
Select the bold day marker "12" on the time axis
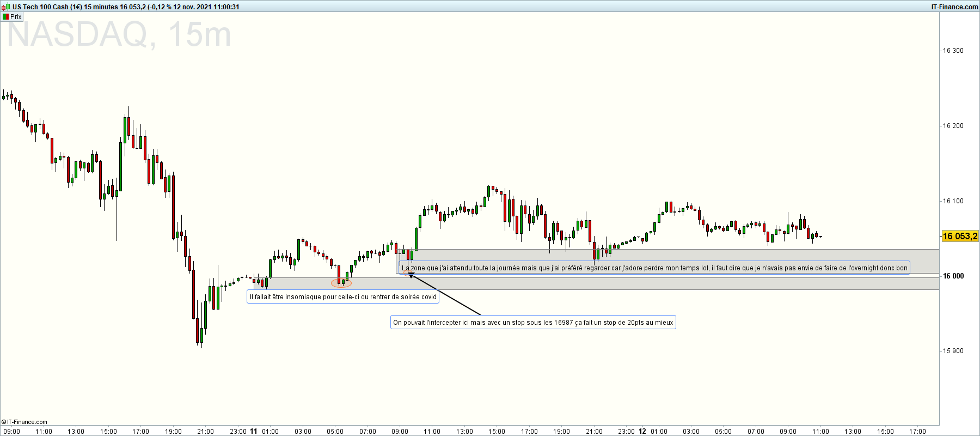(642, 431)
